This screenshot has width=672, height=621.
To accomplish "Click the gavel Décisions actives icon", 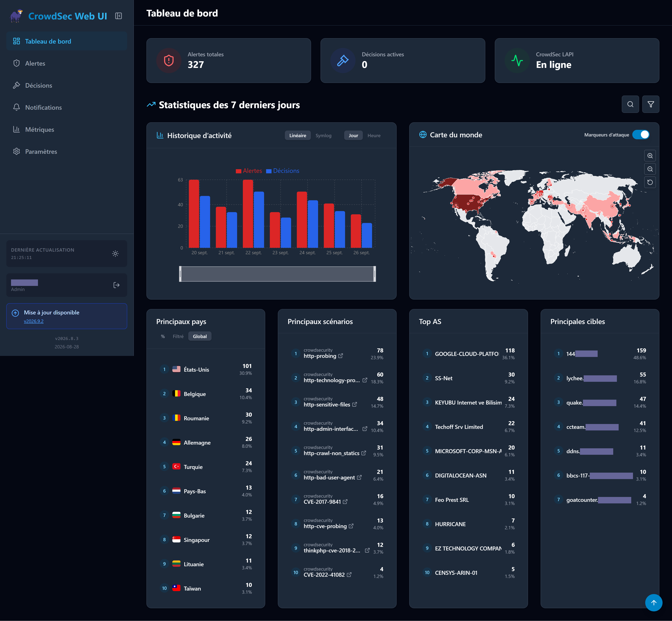I will [x=343, y=61].
